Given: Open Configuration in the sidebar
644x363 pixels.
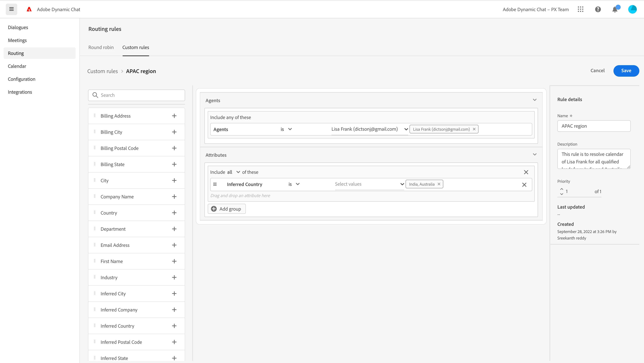Looking at the screenshot, I should [x=22, y=79].
